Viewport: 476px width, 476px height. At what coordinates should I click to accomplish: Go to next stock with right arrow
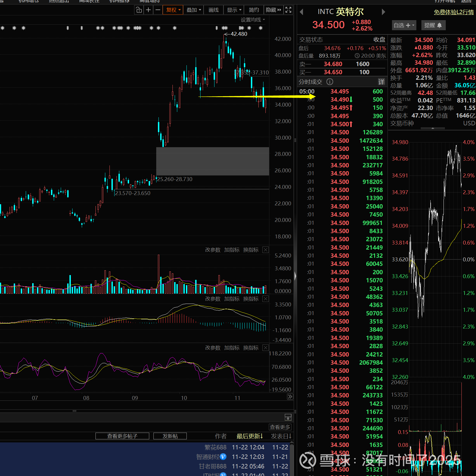point(384,12)
